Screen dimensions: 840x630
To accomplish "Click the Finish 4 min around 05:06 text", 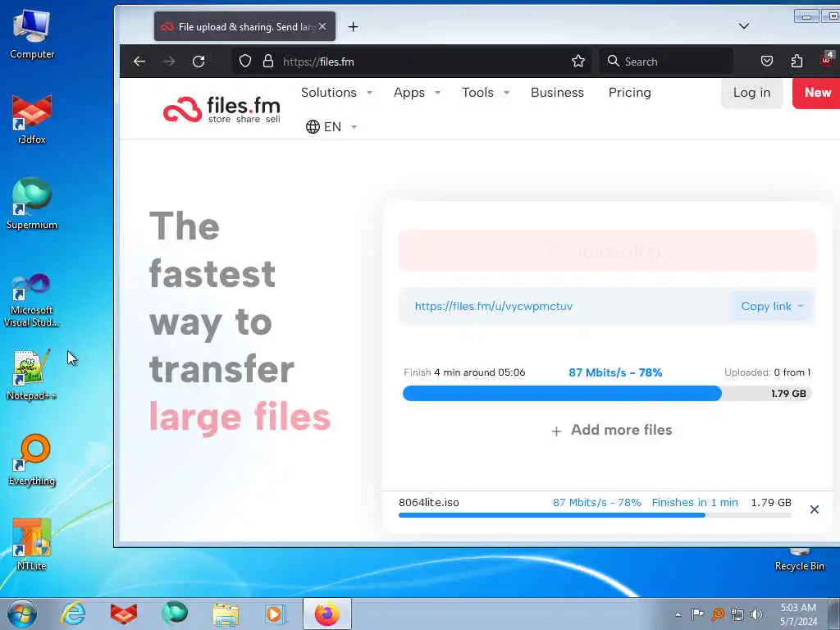I will click(x=464, y=372).
